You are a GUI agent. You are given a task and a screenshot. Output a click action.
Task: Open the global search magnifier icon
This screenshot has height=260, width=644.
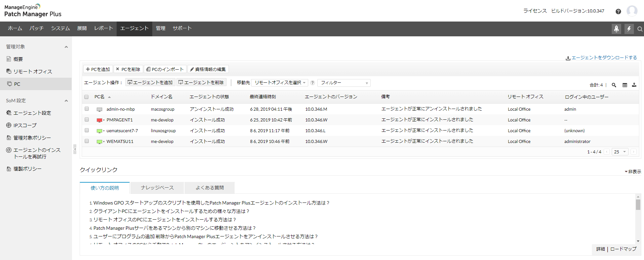pos(640,29)
